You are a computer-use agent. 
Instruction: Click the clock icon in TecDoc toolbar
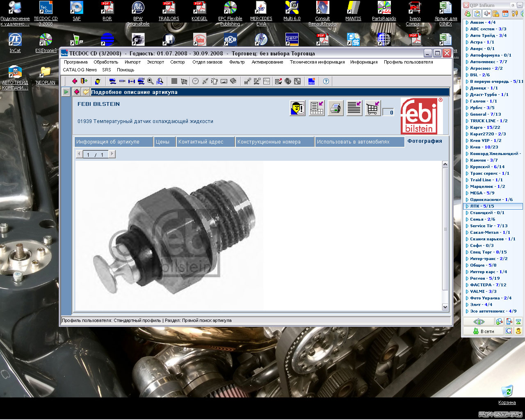tap(195, 81)
